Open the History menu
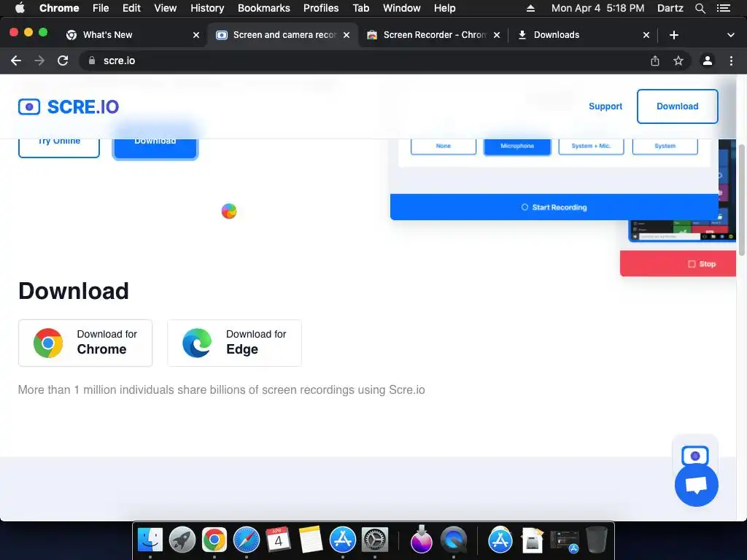 point(207,8)
